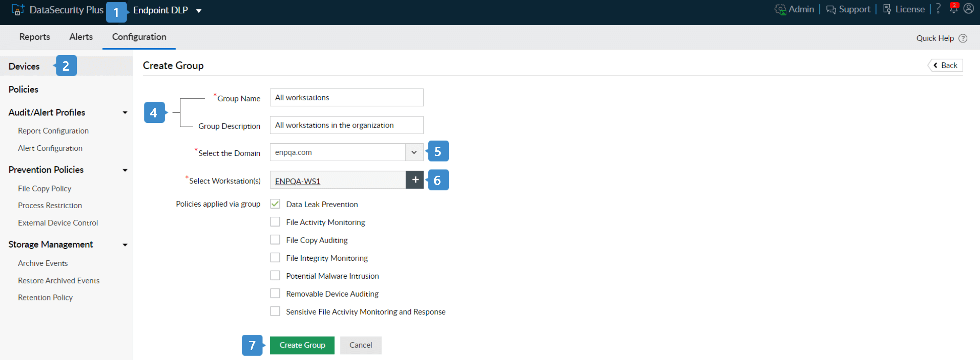Focus the Group Name input field
Image resolution: width=980 pixels, height=360 pixels.
[x=347, y=98]
